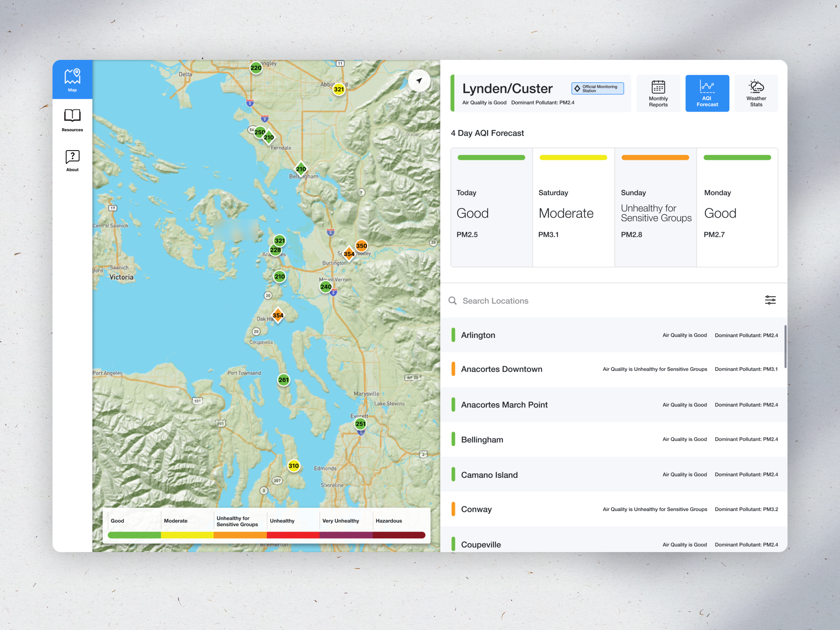
Task: Open the Anacortes Downtown location row
Action: 613,369
